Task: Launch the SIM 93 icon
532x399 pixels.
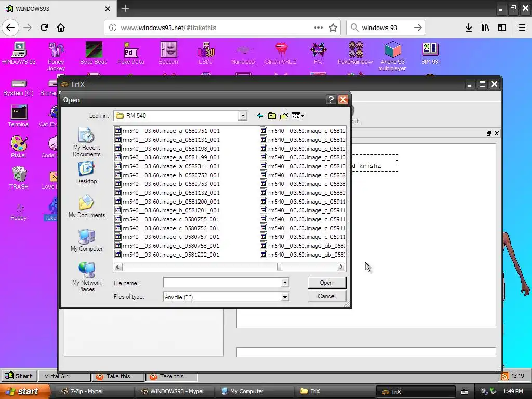Action: [x=430, y=54]
